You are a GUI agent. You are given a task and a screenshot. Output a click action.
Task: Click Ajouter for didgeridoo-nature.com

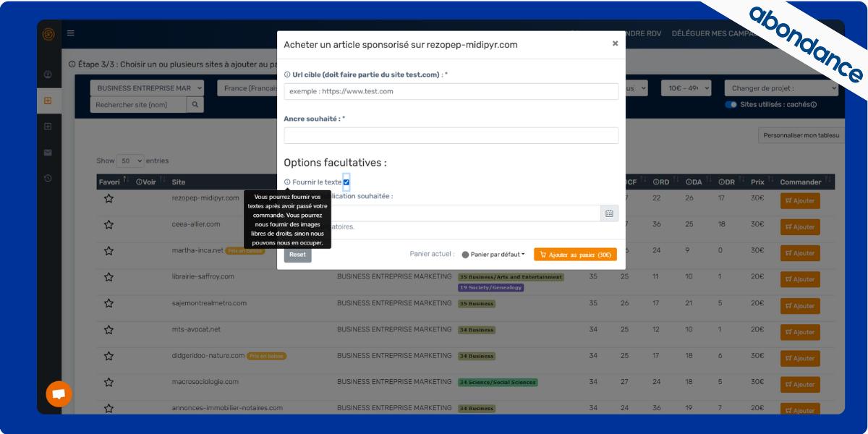point(800,358)
